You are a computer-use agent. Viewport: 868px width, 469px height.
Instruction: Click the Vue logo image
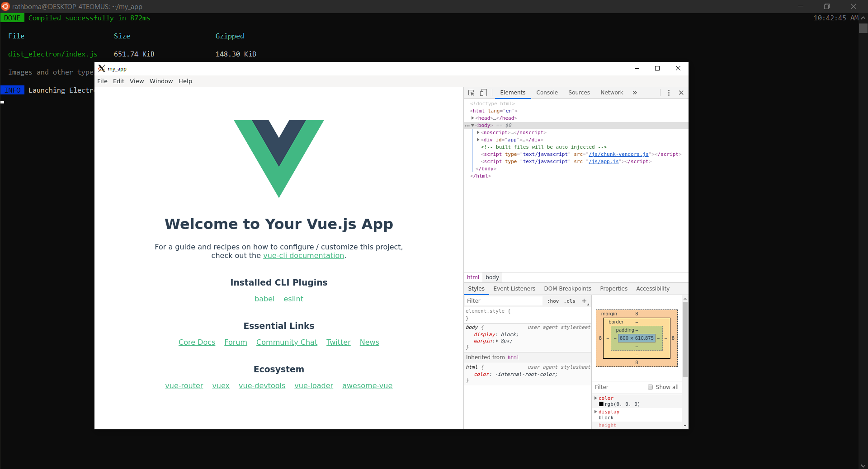coord(279,159)
